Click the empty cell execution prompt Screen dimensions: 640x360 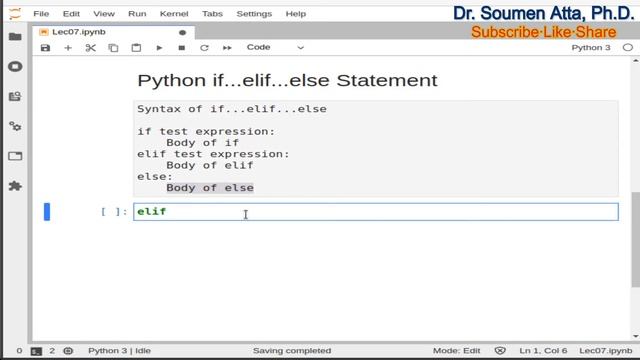click(x=114, y=211)
